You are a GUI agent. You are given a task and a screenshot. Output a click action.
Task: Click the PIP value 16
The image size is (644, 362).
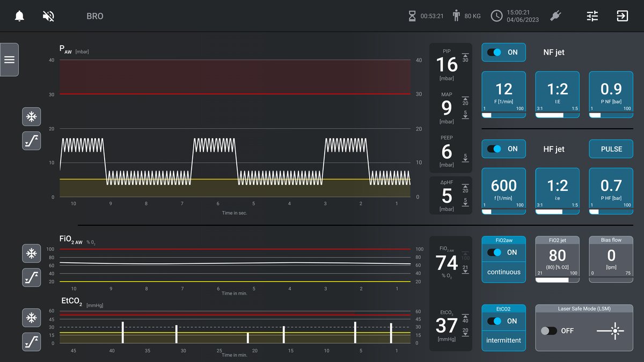447,65
